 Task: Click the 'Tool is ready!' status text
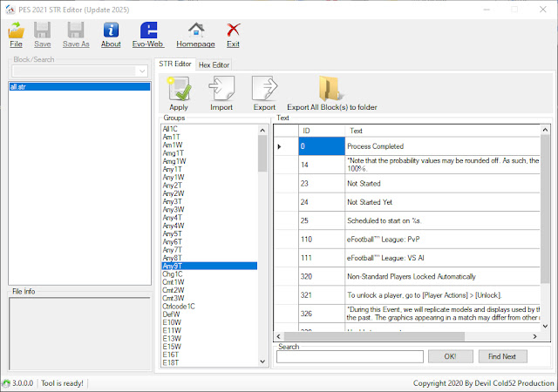click(62, 383)
